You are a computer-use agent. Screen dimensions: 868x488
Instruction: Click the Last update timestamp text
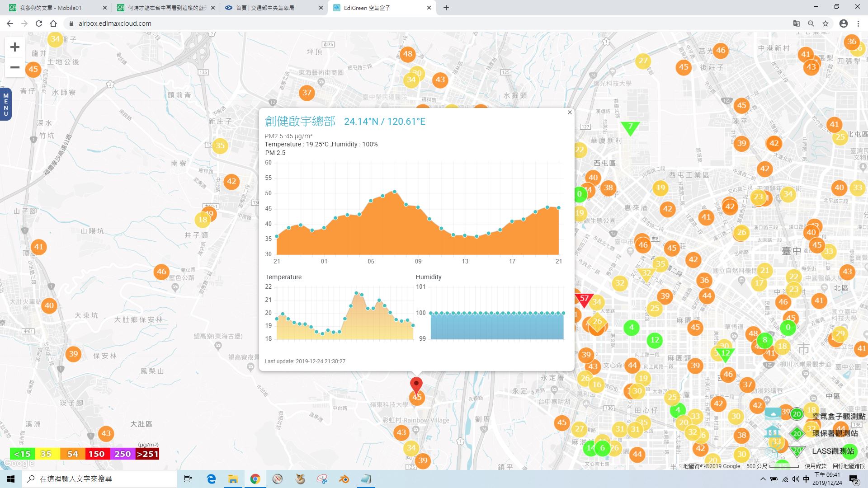click(x=305, y=361)
